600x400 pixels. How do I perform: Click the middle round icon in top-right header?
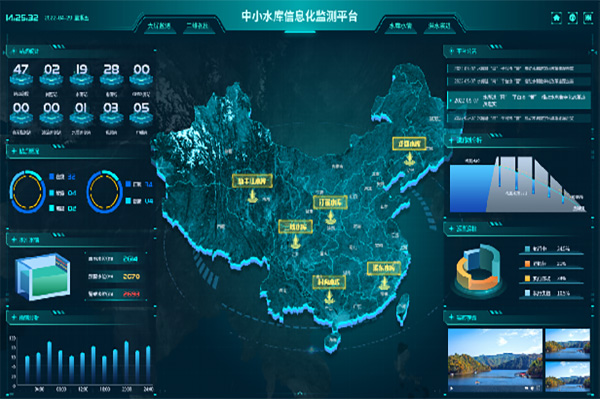tap(571, 18)
